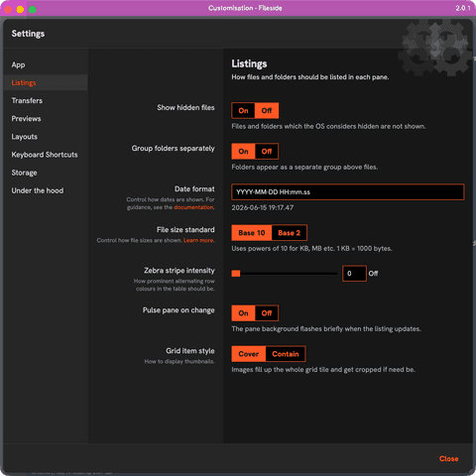Click the Zebra stripe intensity label

tap(179, 271)
